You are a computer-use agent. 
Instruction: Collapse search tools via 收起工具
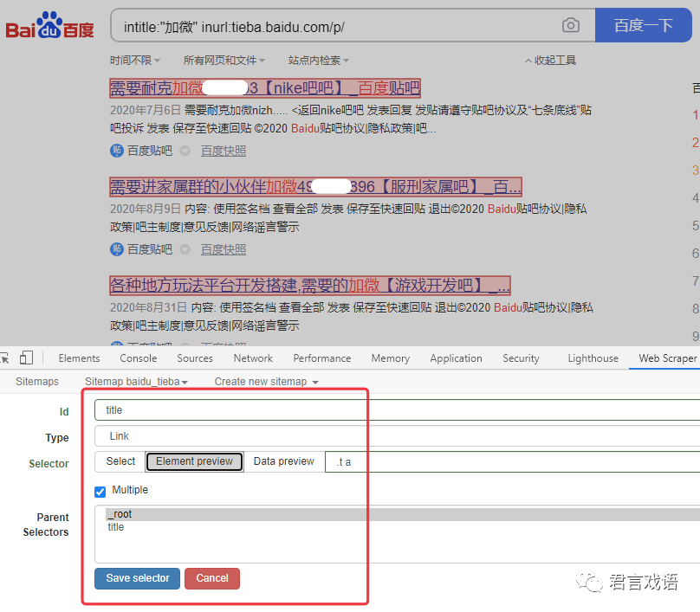(550, 61)
